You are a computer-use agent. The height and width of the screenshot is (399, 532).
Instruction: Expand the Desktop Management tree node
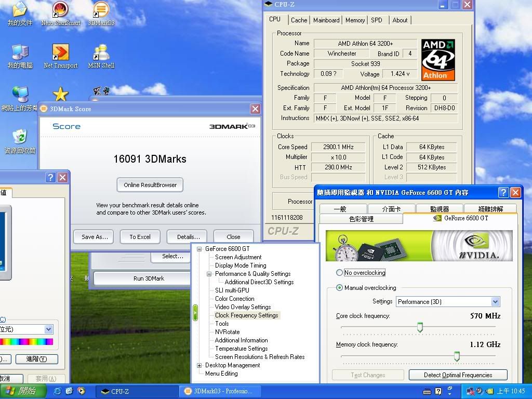(199, 365)
